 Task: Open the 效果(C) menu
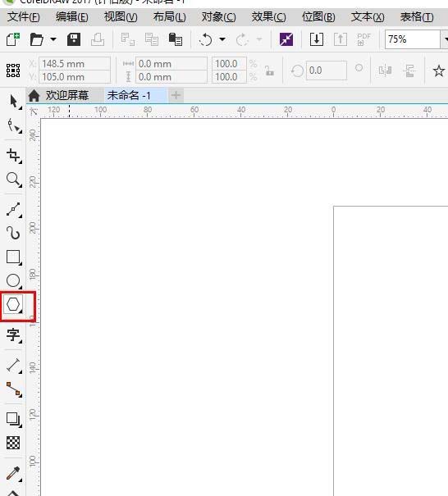pos(269,16)
